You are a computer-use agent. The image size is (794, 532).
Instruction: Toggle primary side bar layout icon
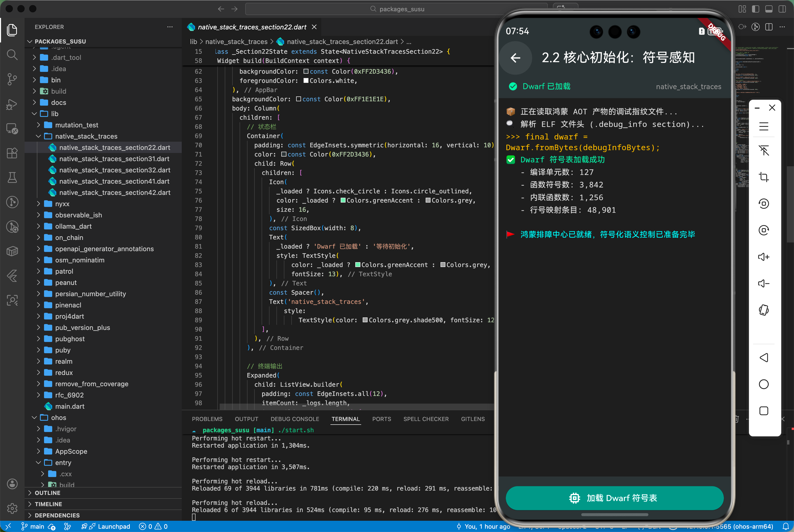click(x=755, y=9)
